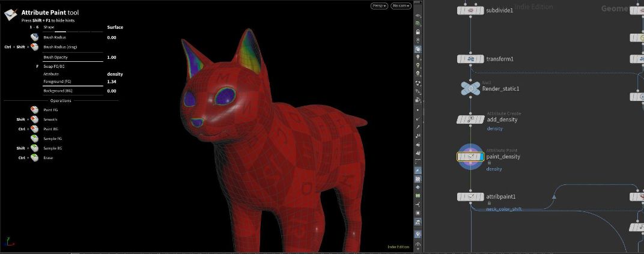
Task: Toggle the highlighted sphere shading option
Action: [x=418, y=49]
